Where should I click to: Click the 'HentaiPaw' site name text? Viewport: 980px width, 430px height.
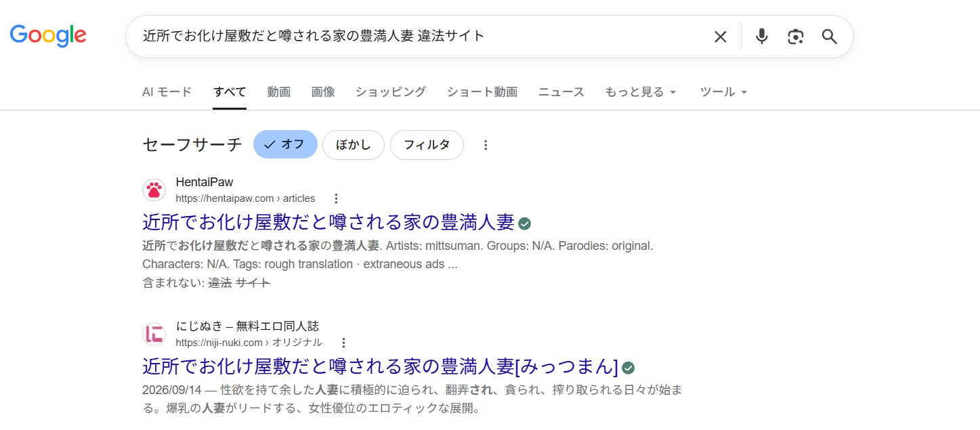205,182
